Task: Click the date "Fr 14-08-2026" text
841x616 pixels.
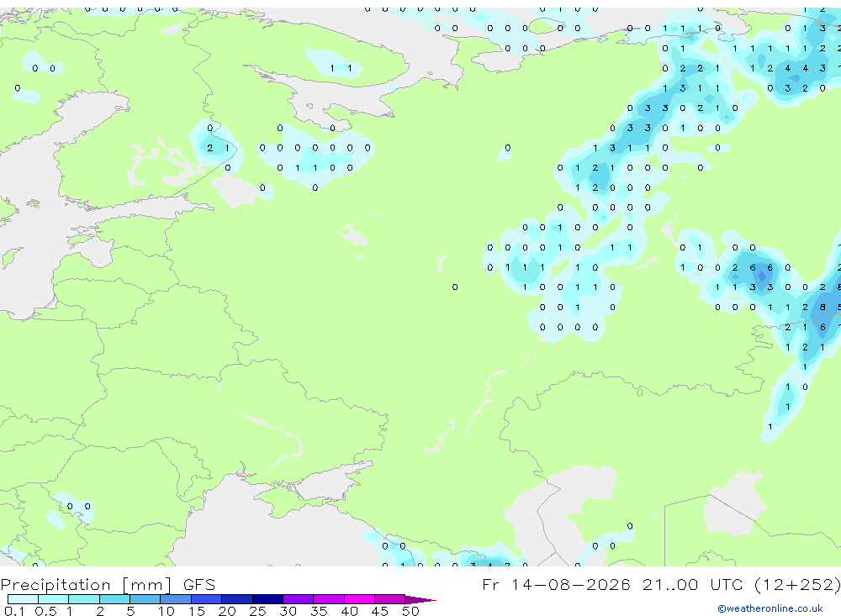Action: [x=556, y=584]
